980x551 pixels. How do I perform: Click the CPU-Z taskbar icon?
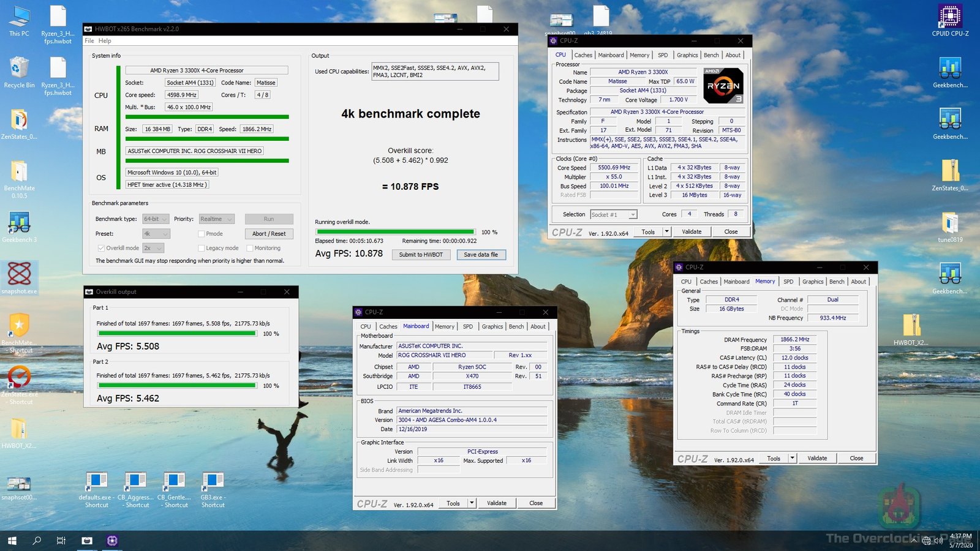coord(112,541)
